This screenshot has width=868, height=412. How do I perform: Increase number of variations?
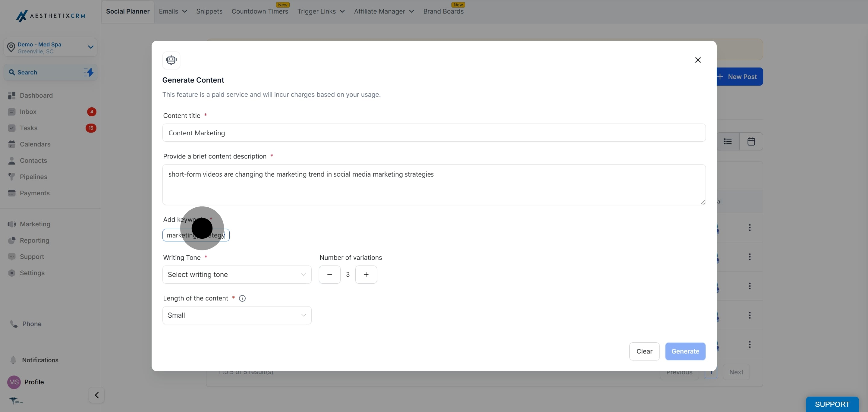tap(366, 275)
